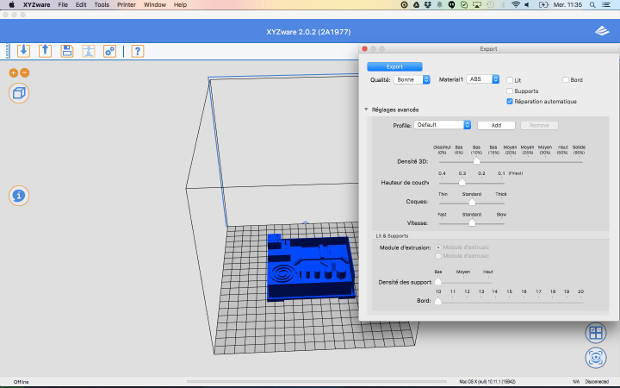Open the model Info icon
Viewport: 620px width, 388px height.
click(19, 195)
